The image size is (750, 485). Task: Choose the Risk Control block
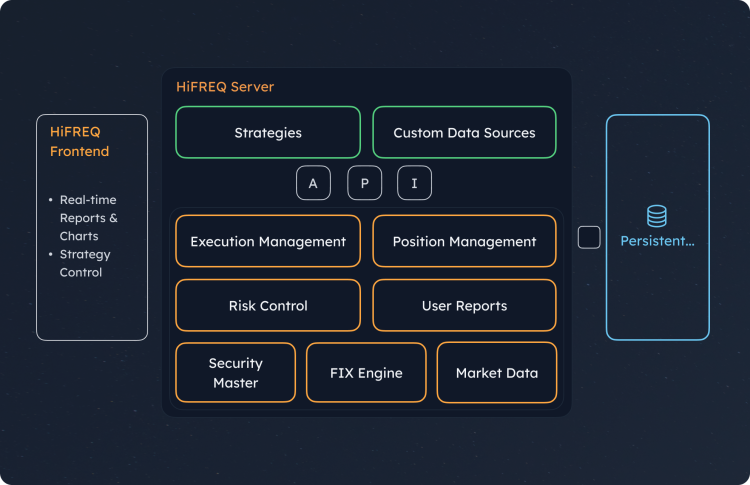click(268, 305)
